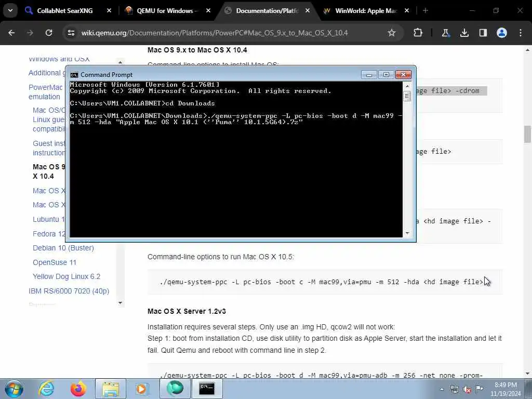Open a new browser tab
532x399 pixels.
click(x=425, y=11)
